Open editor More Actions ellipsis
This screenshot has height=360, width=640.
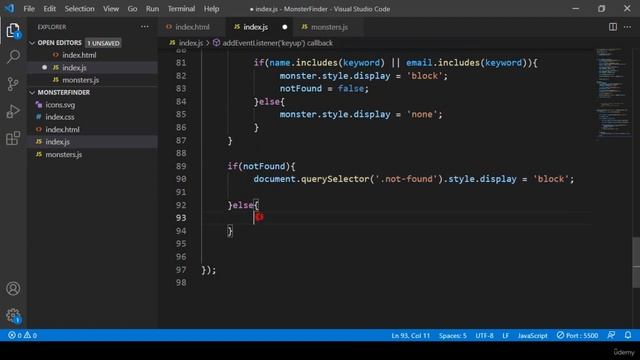click(x=627, y=27)
